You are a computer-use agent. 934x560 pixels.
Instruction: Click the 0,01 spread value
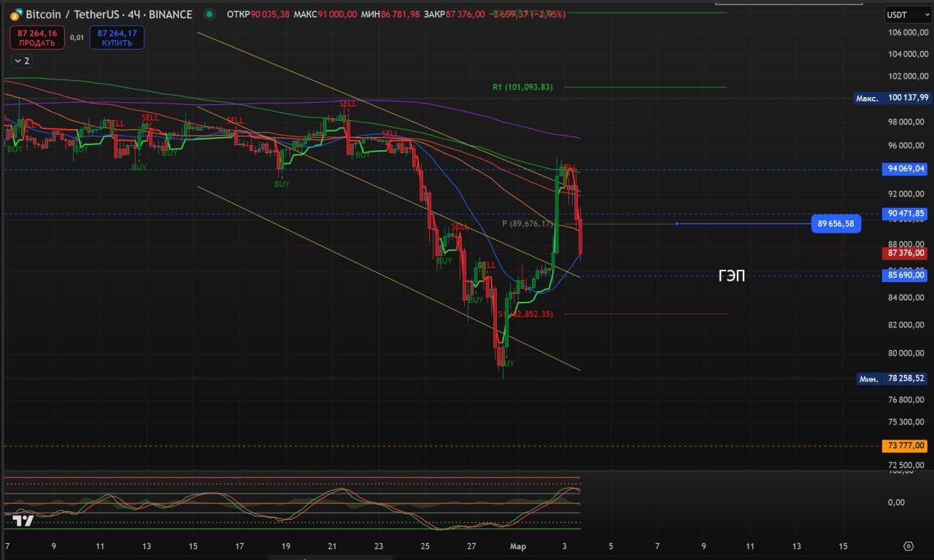(77, 37)
